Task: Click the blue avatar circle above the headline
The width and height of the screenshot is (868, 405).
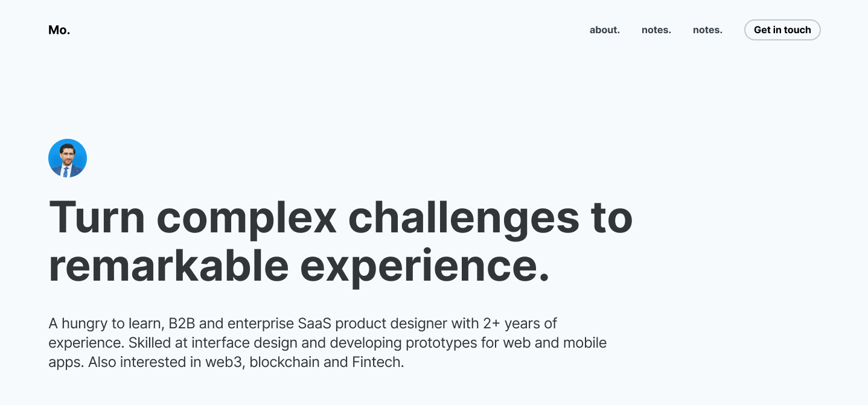Action: click(68, 158)
